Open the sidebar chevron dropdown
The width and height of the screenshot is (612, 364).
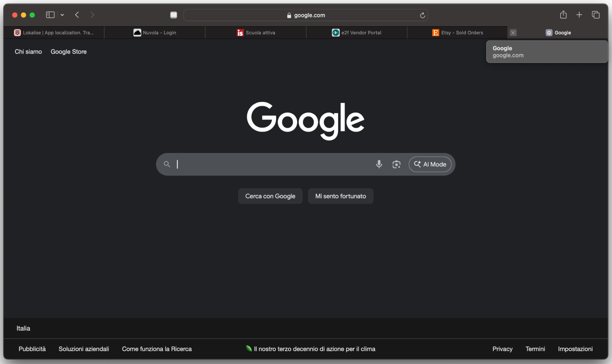click(x=62, y=15)
